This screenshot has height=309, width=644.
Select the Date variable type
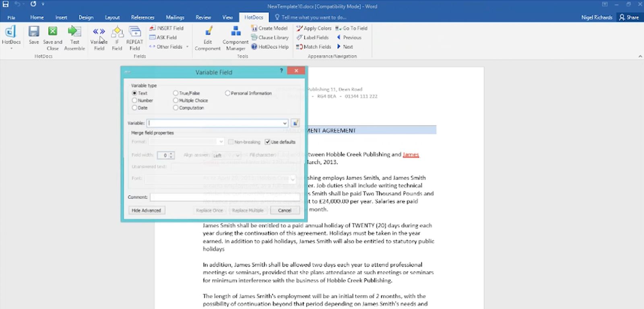(140, 108)
